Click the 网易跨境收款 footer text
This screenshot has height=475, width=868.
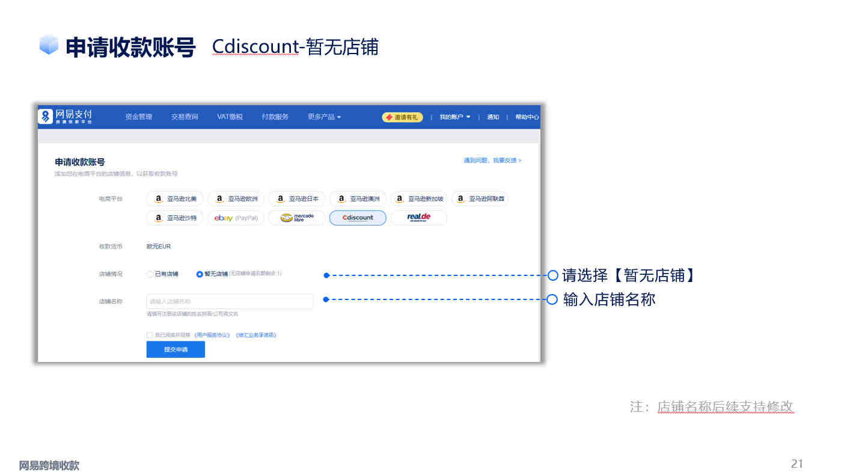pyautogui.click(x=49, y=465)
